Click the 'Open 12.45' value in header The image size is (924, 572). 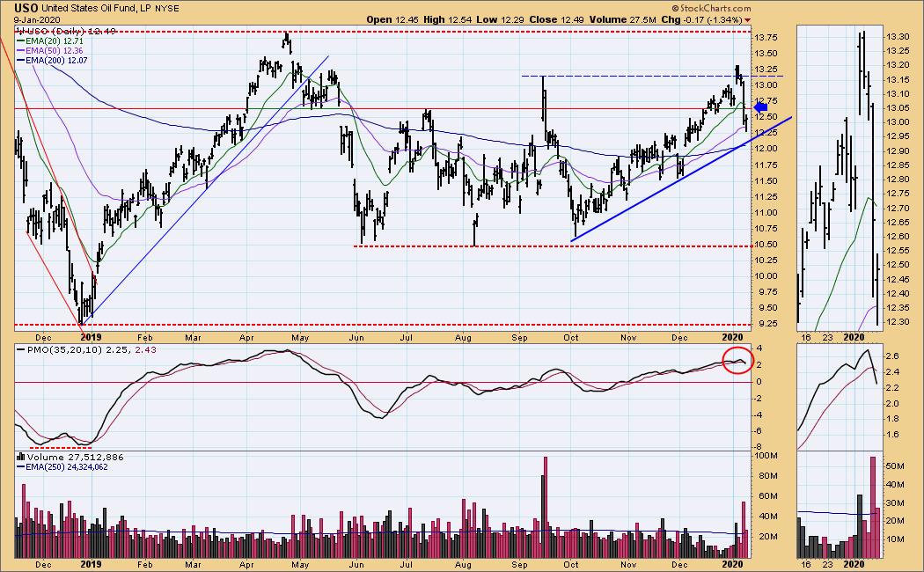click(392, 19)
